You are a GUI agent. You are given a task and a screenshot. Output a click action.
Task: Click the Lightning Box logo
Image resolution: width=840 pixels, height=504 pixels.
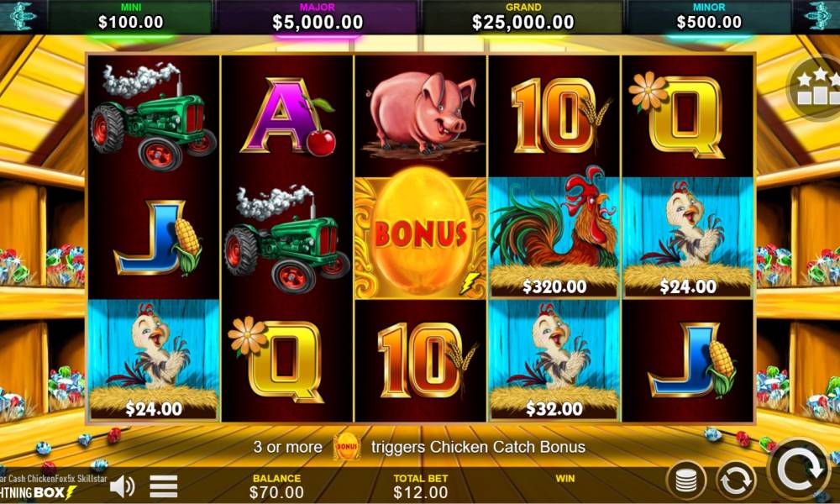[39, 492]
